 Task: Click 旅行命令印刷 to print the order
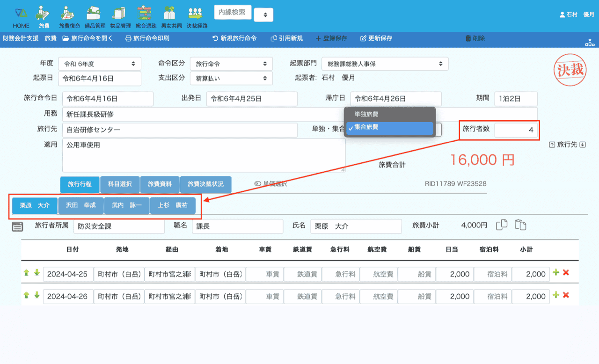pyautogui.click(x=147, y=38)
